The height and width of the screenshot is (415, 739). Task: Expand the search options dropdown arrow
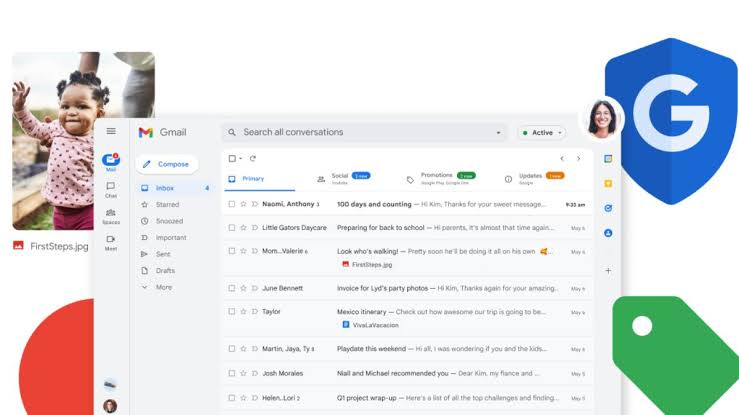click(x=498, y=132)
